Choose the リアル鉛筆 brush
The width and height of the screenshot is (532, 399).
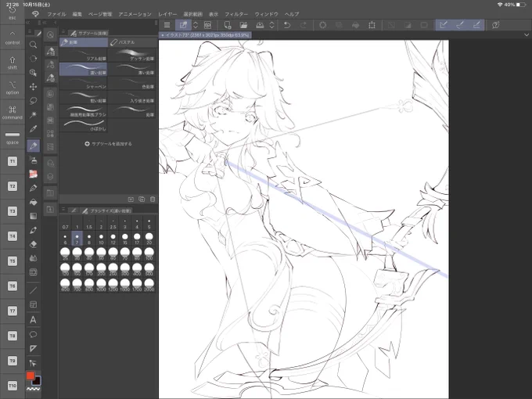pos(84,56)
